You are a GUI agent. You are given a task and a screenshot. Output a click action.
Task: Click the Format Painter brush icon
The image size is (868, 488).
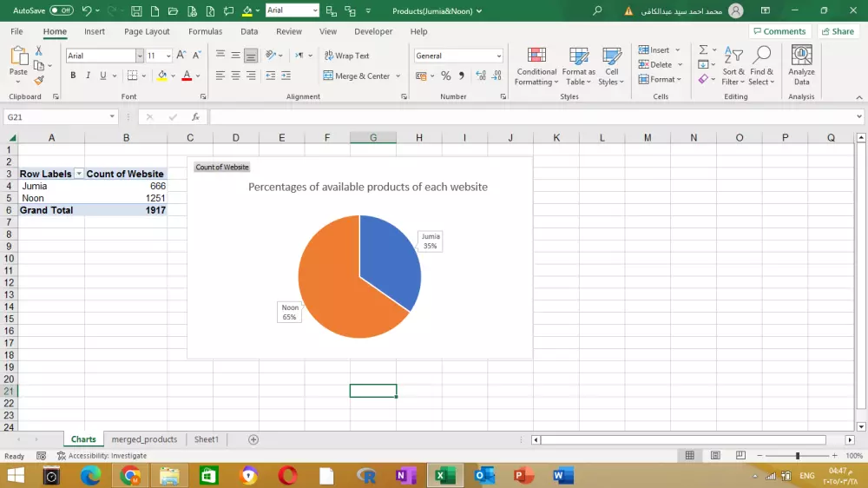pyautogui.click(x=39, y=81)
